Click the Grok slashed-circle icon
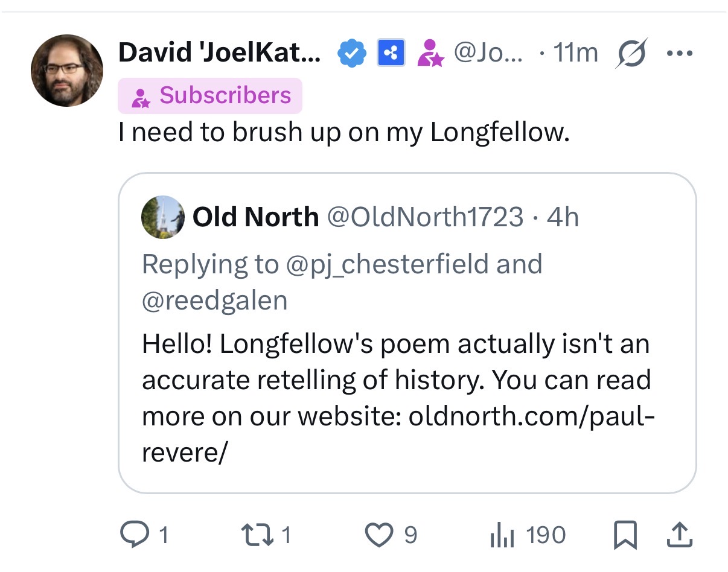728x572 pixels. click(x=631, y=53)
